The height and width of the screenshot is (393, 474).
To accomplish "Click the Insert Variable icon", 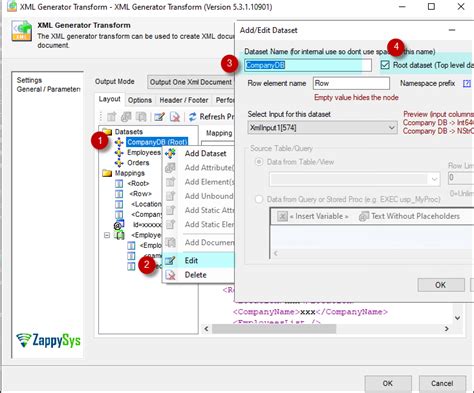I will 282,216.
